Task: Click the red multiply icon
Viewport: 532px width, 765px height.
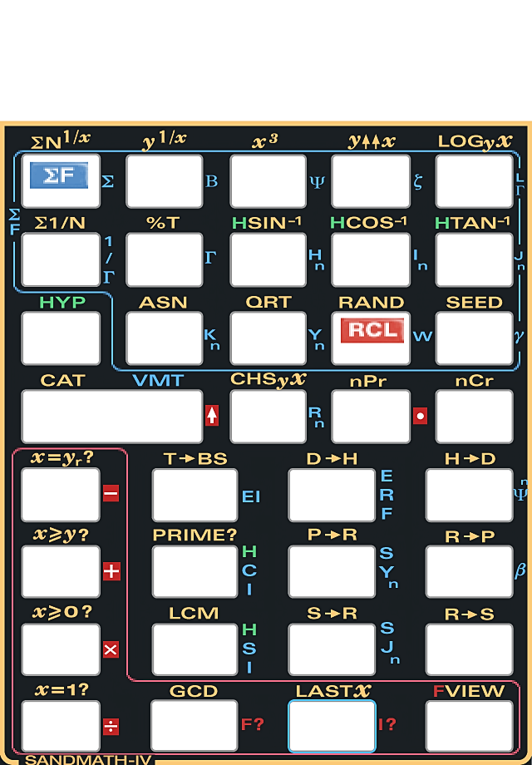Action: 111,649
